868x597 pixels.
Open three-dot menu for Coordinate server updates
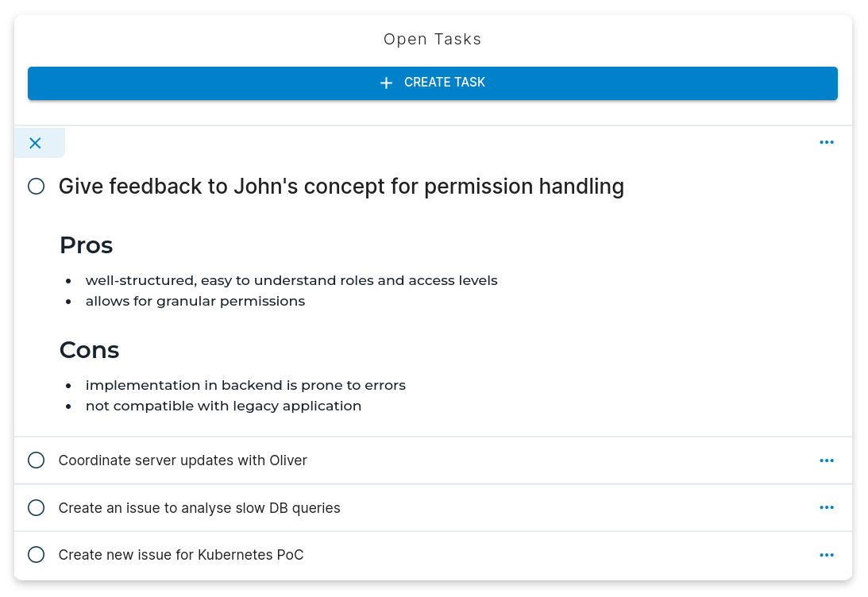[x=827, y=460]
